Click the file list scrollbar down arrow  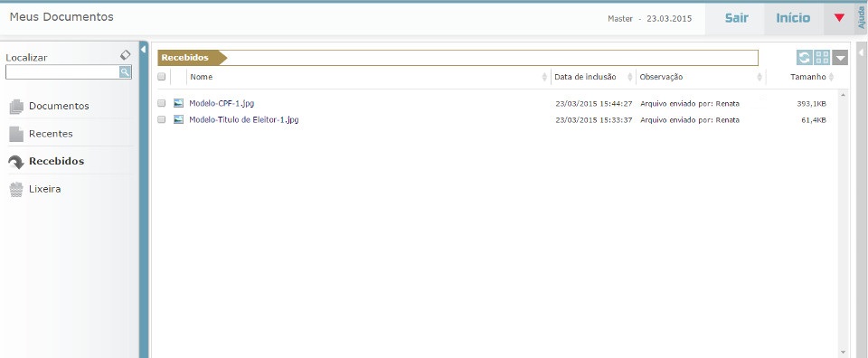[843, 352]
